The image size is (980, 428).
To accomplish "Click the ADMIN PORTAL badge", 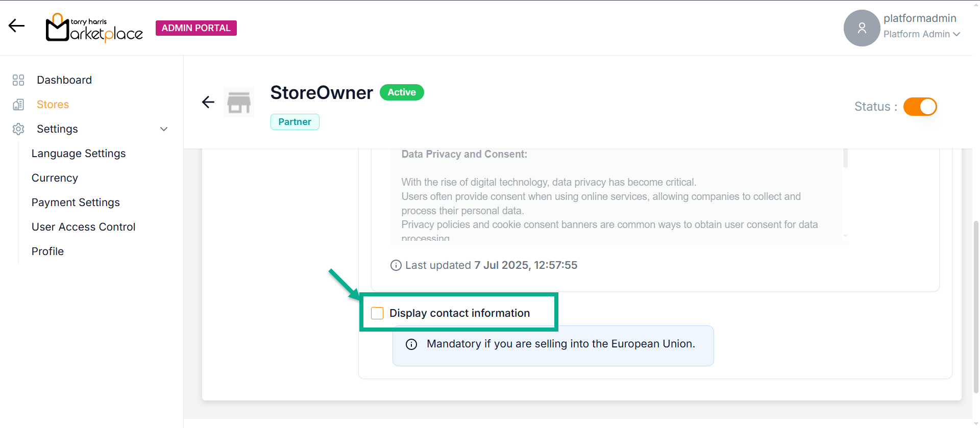I will (196, 28).
